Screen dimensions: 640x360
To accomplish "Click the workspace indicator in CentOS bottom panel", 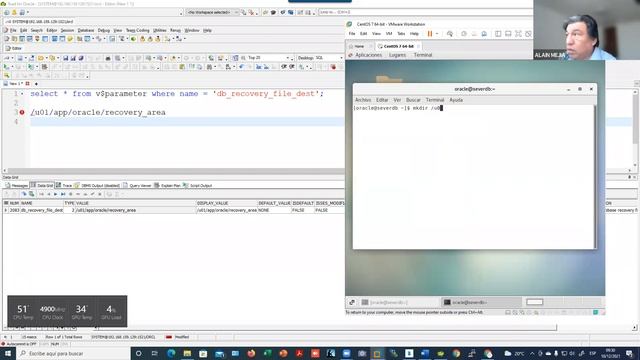I will (x=534, y=302).
